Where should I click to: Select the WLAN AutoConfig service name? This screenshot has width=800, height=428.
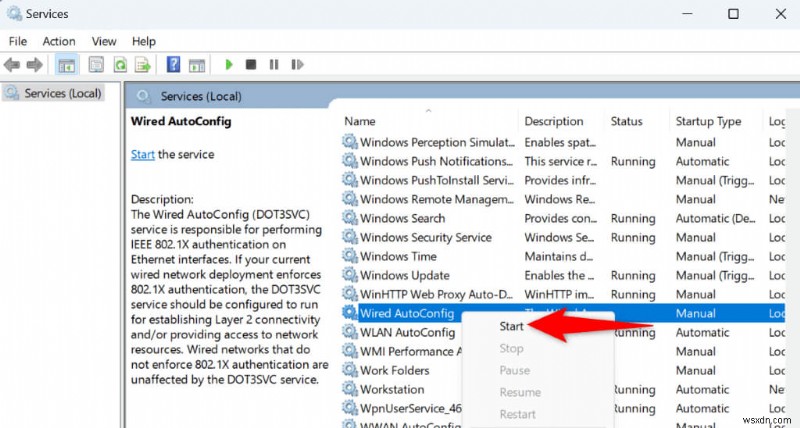point(407,333)
